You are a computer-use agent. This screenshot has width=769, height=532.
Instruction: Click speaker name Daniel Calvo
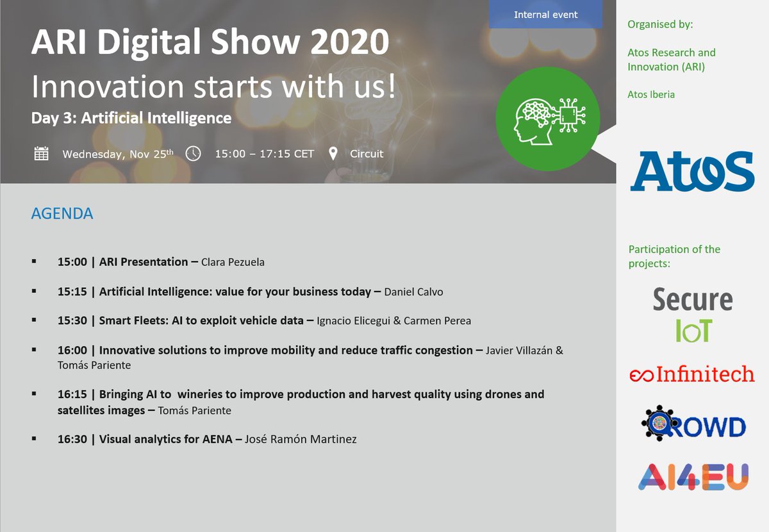pyautogui.click(x=413, y=292)
